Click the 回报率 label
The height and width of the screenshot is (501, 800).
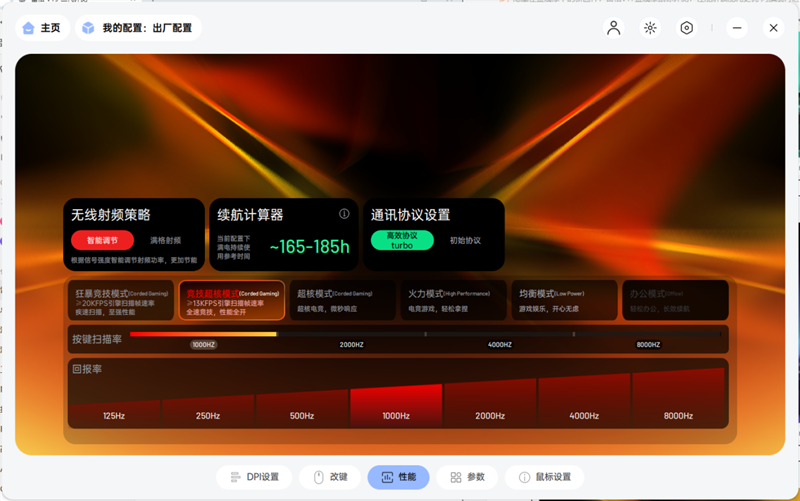(87, 369)
